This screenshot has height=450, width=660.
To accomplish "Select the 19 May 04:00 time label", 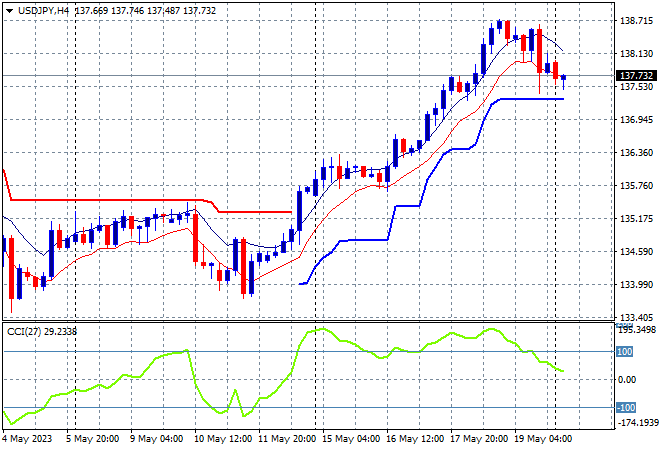I will [x=543, y=439].
